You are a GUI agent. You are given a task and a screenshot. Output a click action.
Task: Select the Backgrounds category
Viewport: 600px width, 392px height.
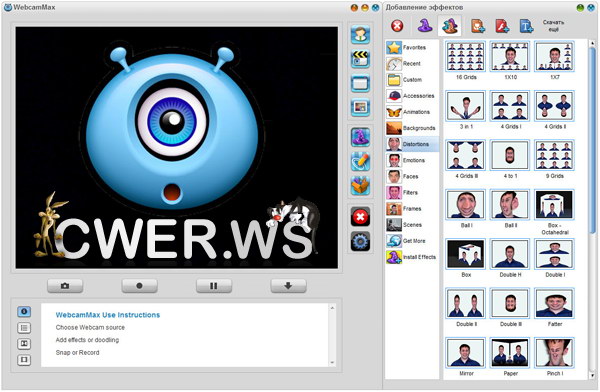tap(412, 128)
